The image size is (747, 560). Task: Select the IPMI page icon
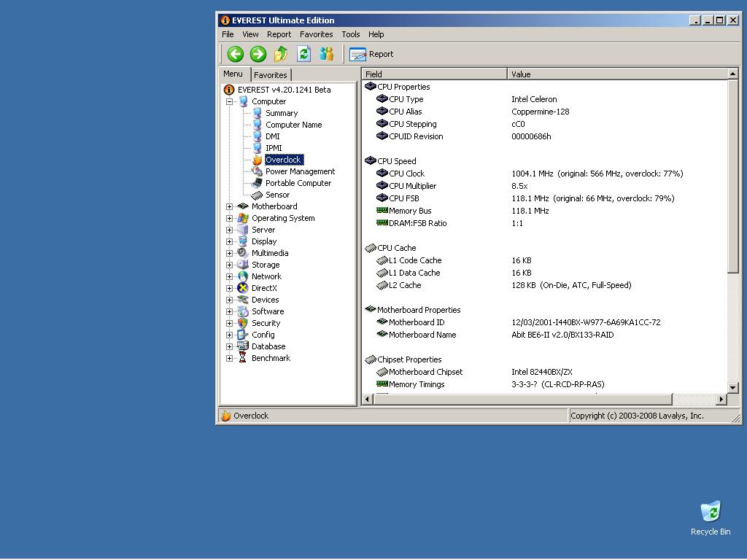[258, 148]
